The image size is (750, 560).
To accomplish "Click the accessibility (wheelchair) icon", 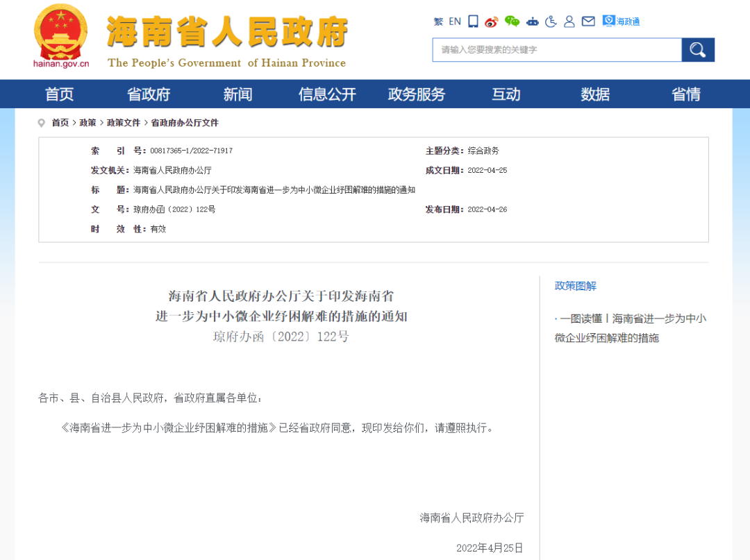I will click(x=551, y=22).
